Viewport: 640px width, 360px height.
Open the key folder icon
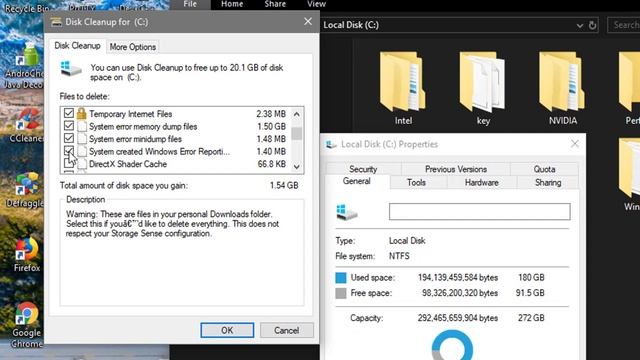coord(482,82)
